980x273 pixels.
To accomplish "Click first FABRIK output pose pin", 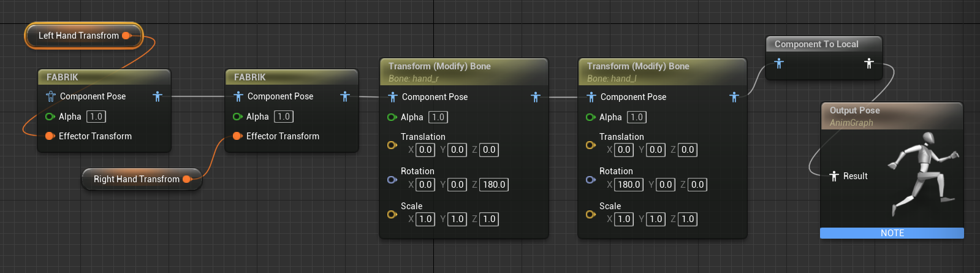I will point(158,96).
